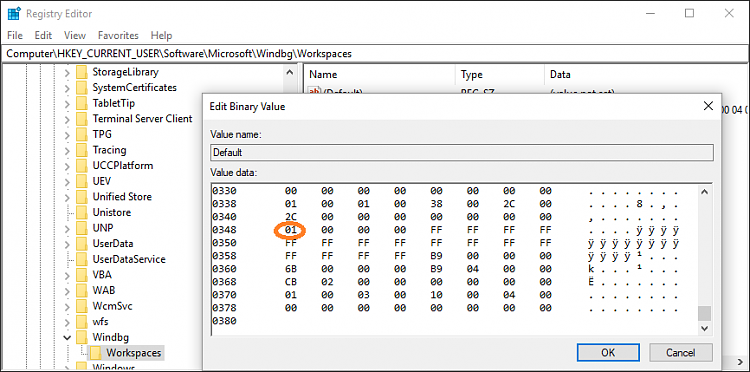750x372 pixels.
Task: Expand the Tracing key
Action: pyautogui.click(x=67, y=150)
